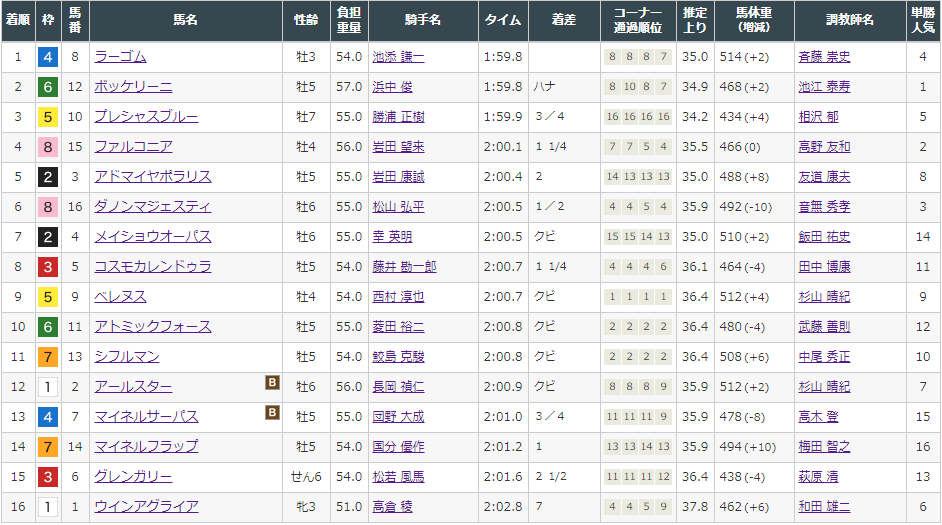
Task: Select jockey 岩田 康誠 link
Action: tap(398, 177)
